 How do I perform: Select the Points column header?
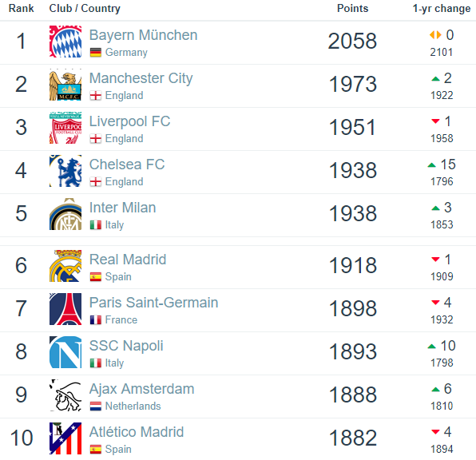pyautogui.click(x=352, y=8)
